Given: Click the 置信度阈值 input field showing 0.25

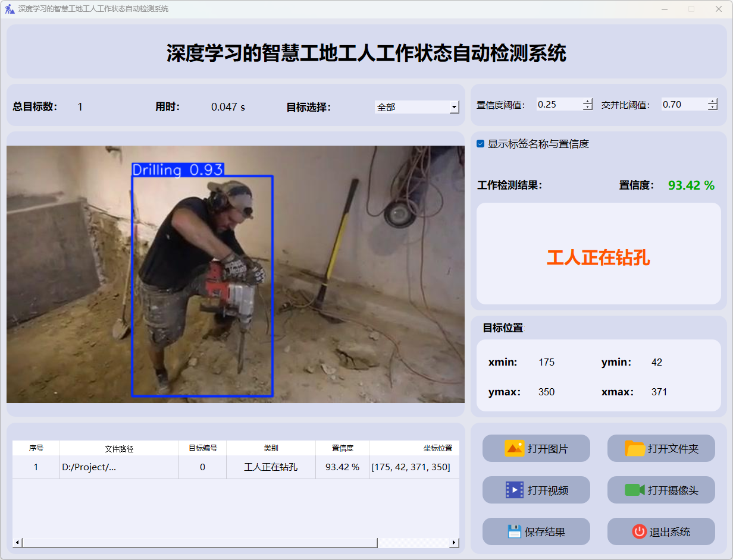Looking at the screenshot, I should [559, 104].
